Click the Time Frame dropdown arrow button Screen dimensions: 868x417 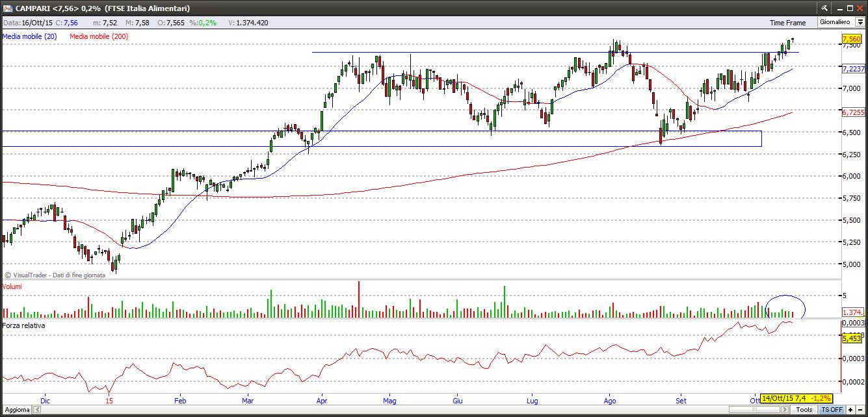pyautogui.click(x=860, y=22)
